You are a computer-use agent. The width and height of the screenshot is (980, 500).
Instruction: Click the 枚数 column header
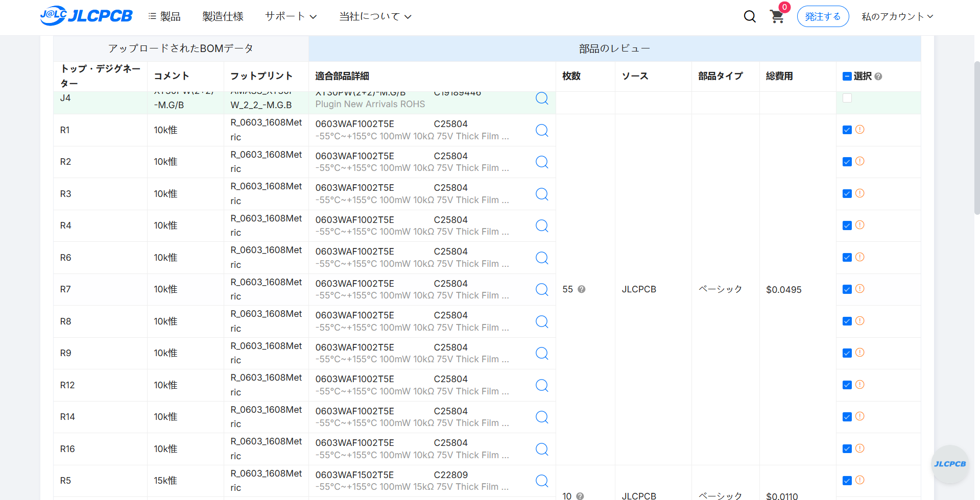[x=571, y=76]
